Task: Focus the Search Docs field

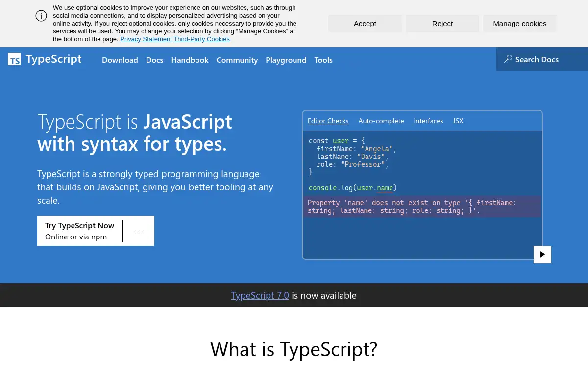Action: (542, 59)
